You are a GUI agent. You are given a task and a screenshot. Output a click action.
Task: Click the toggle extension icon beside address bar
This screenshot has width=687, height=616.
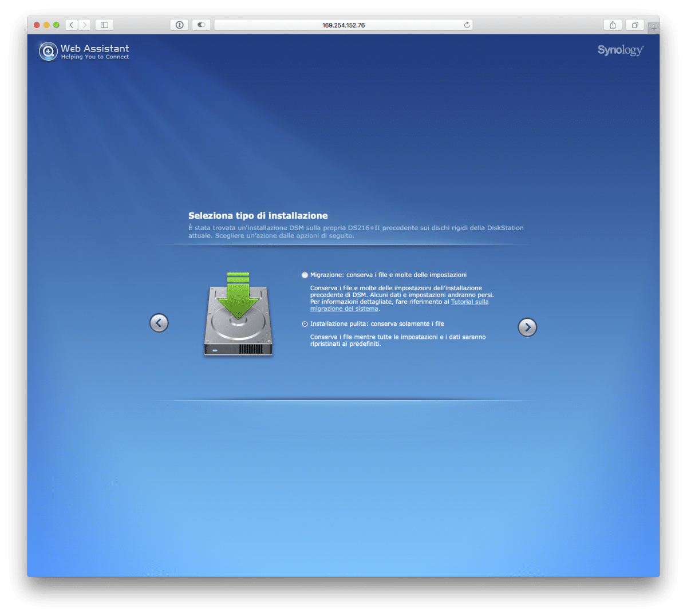pos(201,25)
